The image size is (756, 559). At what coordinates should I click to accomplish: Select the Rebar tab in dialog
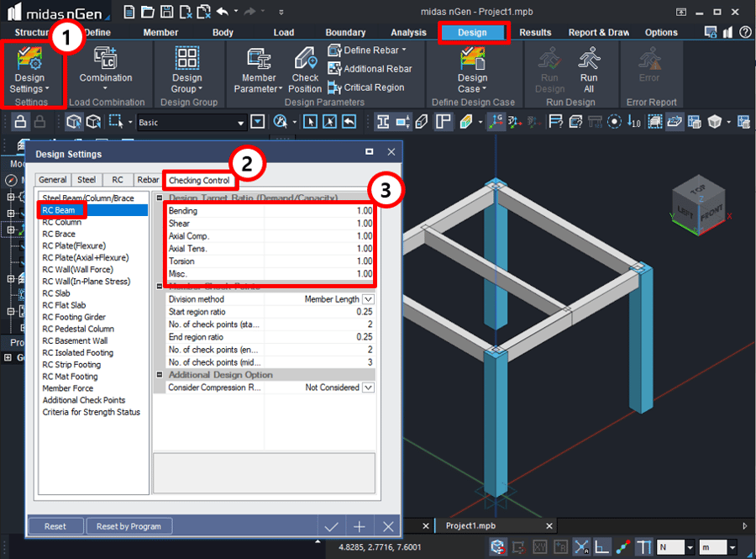coord(148,179)
